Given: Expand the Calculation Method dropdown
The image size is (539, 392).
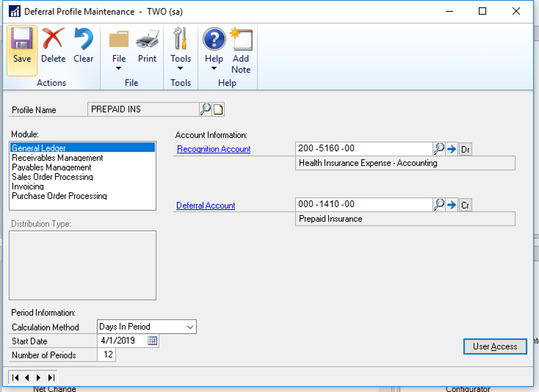Looking at the screenshot, I should [x=190, y=327].
